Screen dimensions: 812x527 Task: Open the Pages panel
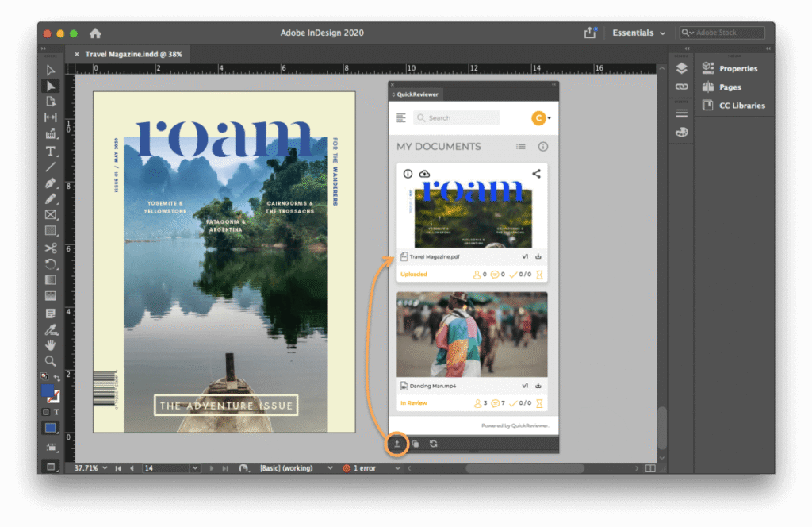click(730, 87)
